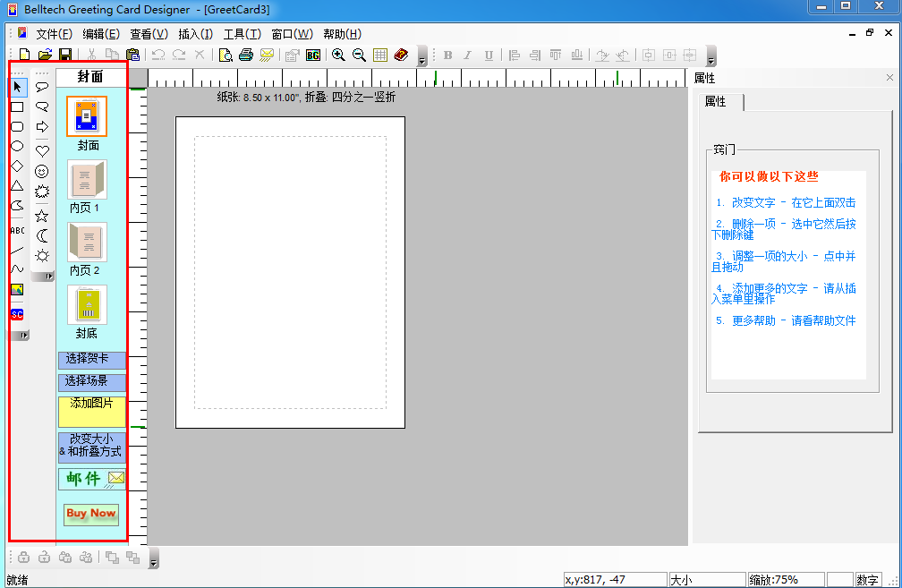The image size is (902, 588).
Task: Expand the main toolbar overflow arrow
Action: point(422,59)
